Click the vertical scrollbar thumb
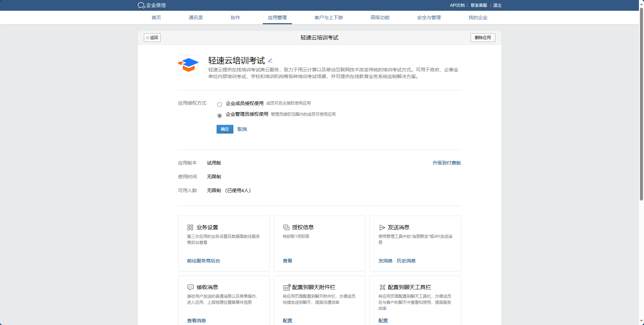 click(641, 104)
